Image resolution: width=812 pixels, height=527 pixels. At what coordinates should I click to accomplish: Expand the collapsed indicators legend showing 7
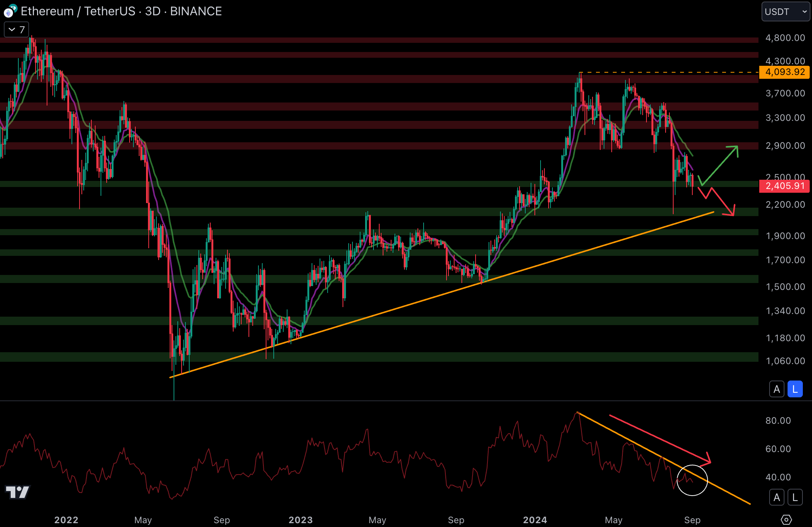(x=16, y=29)
